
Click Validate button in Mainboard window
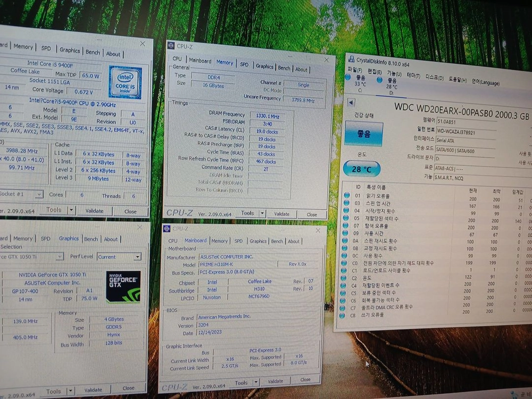276,381
